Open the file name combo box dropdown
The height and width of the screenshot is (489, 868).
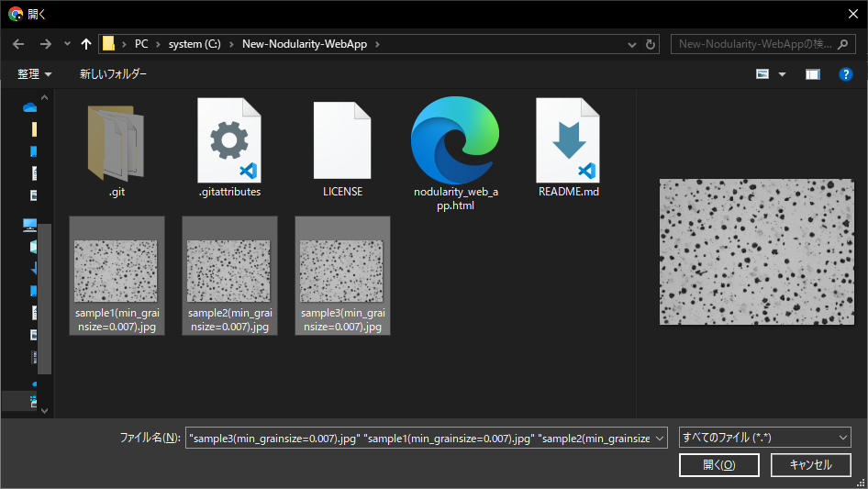[x=660, y=438]
